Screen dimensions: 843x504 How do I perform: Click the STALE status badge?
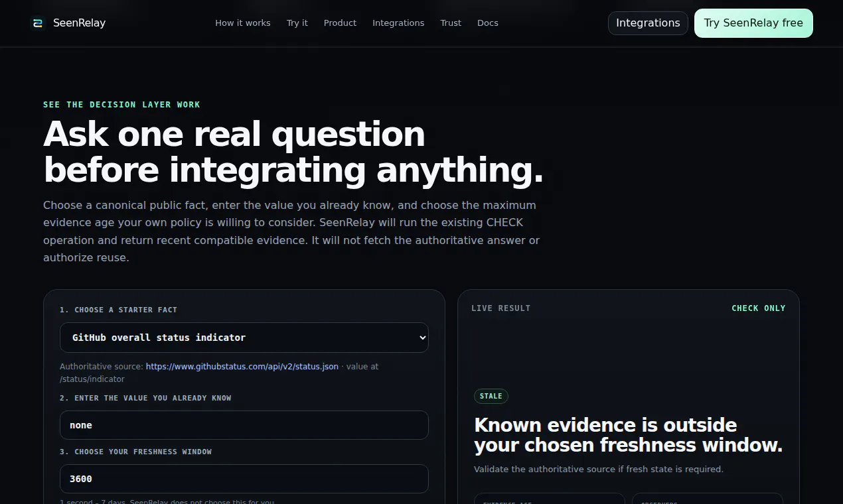[x=491, y=396]
